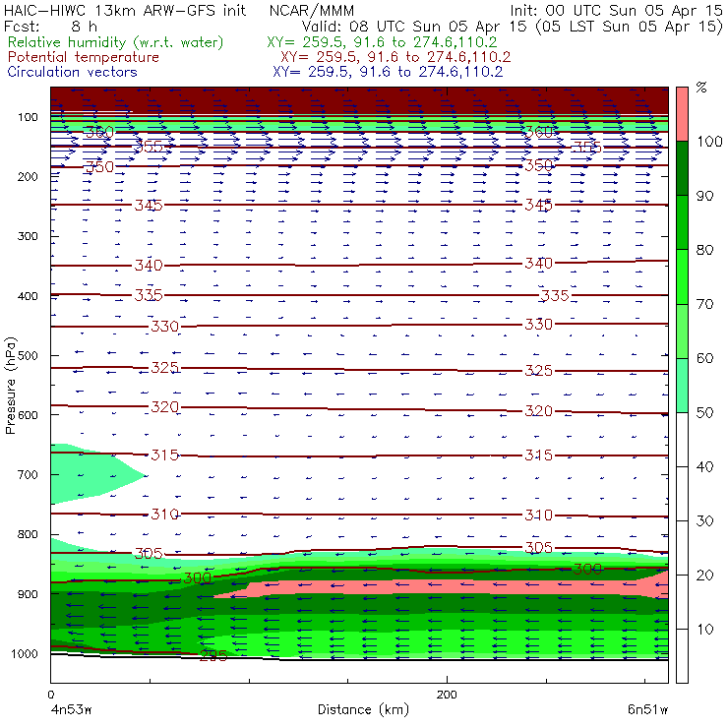Click the 'HAIC-HIWC 13km ARW-GFS init' title
The image size is (728, 728).
[125, 10]
